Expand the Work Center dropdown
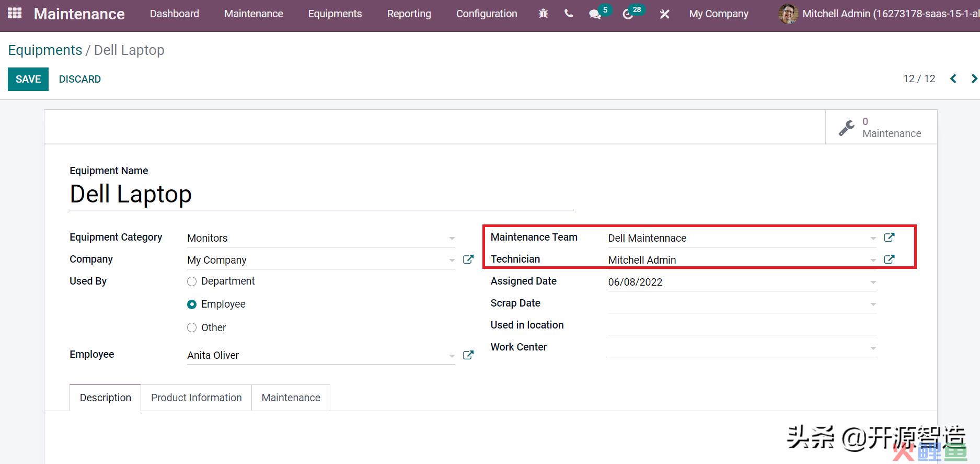Screen dimensions: 980x464 click(x=873, y=348)
